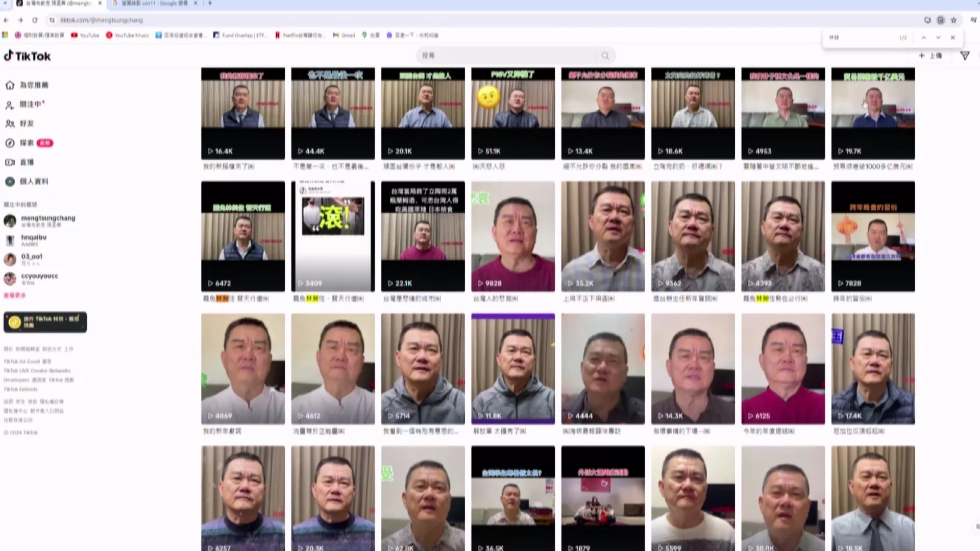
Task: Click the upload button
Action: click(930, 56)
